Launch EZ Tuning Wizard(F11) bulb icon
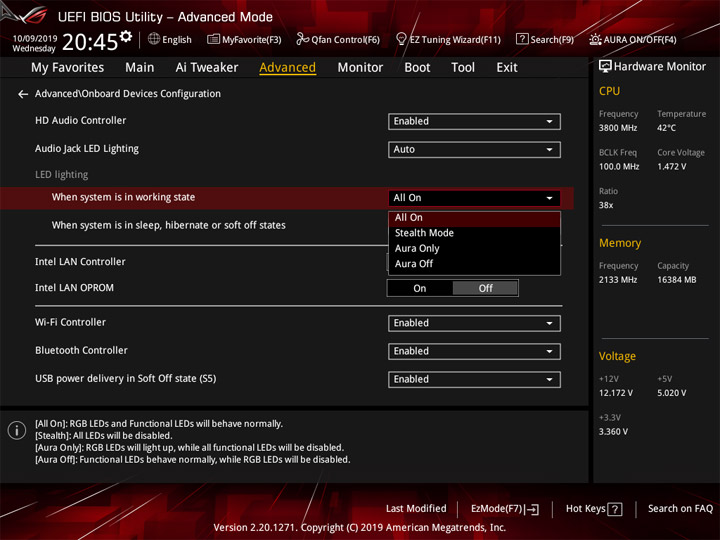Viewport: 720px width, 540px height. (401, 39)
